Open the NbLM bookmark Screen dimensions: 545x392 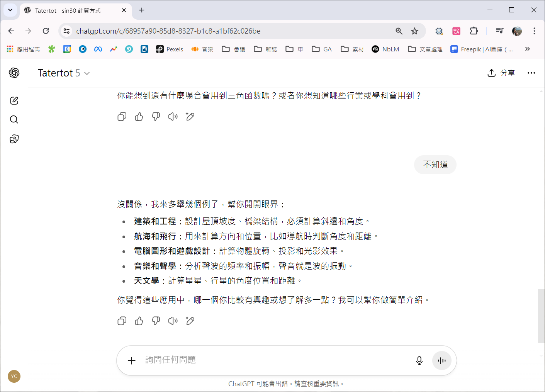tap(385, 49)
